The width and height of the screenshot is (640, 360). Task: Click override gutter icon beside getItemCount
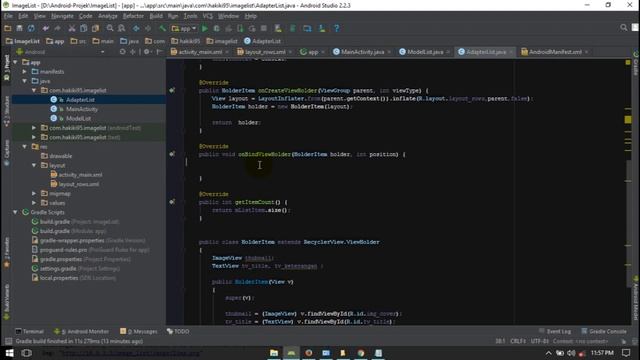(172, 202)
